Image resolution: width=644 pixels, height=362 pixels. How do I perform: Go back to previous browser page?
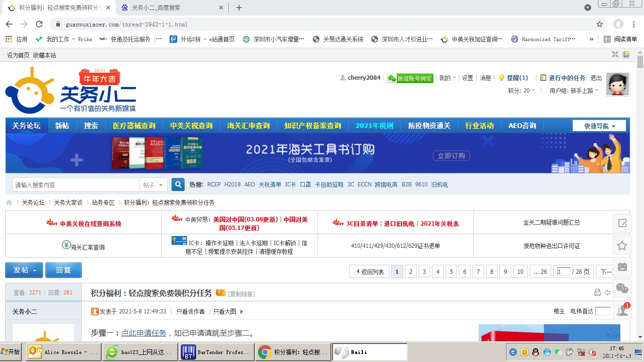(x=9, y=24)
